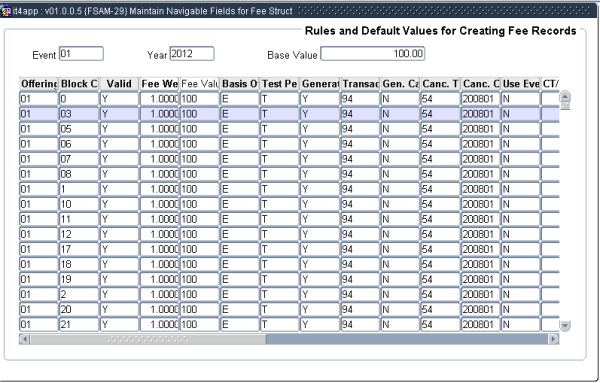Select Block Code cell with value 18
Viewport: 600px width, 383px height.
[x=79, y=264]
